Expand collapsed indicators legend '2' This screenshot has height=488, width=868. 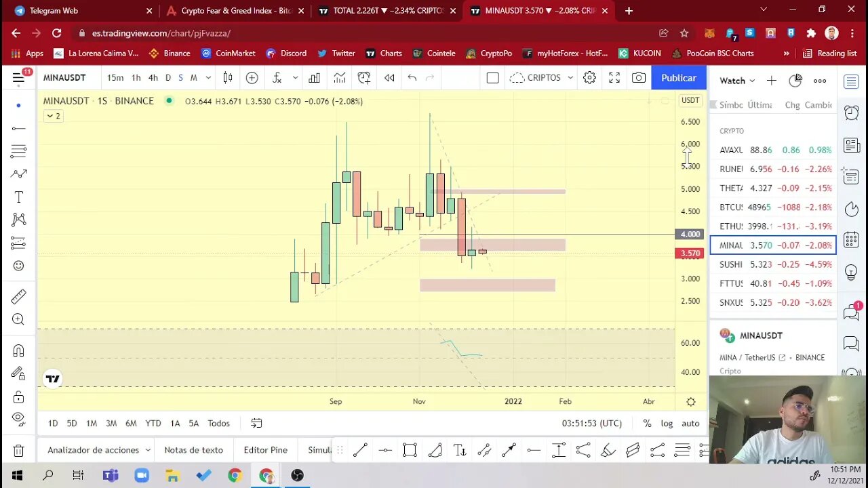[53, 116]
